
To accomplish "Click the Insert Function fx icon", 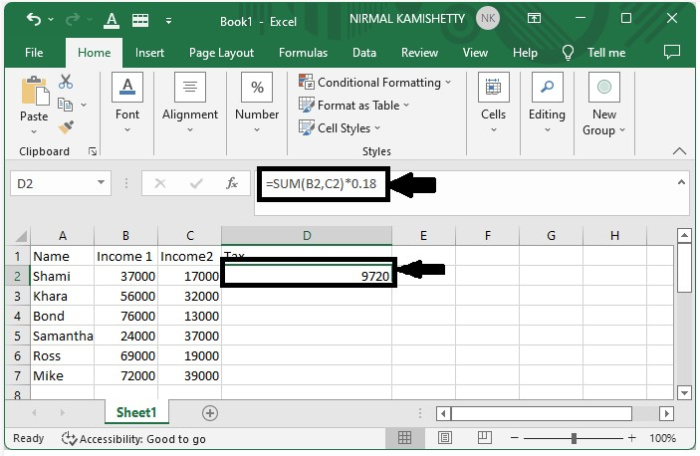I will click(232, 184).
